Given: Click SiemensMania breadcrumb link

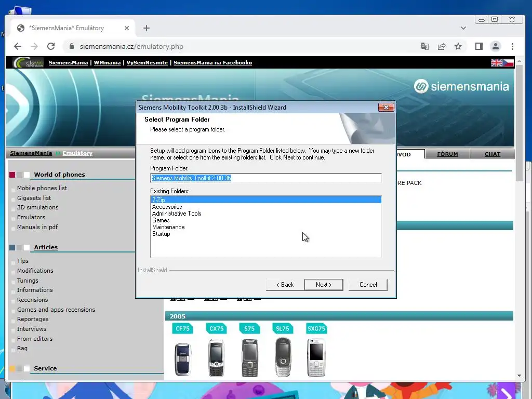Looking at the screenshot, I should [x=31, y=153].
